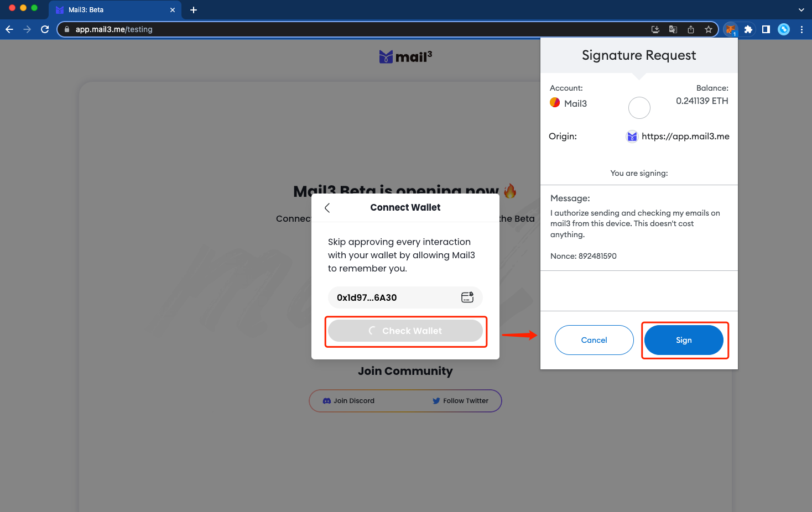Open MetaMask fox extension icon
This screenshot has height=512, width=812.
click(x=731, y=29)
